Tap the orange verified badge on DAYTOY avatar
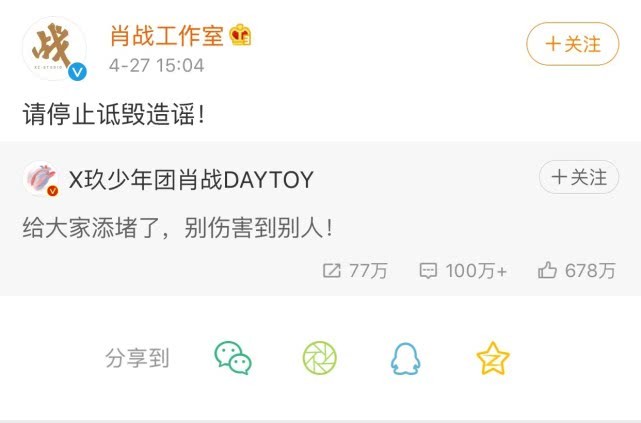 coord(52,191)
